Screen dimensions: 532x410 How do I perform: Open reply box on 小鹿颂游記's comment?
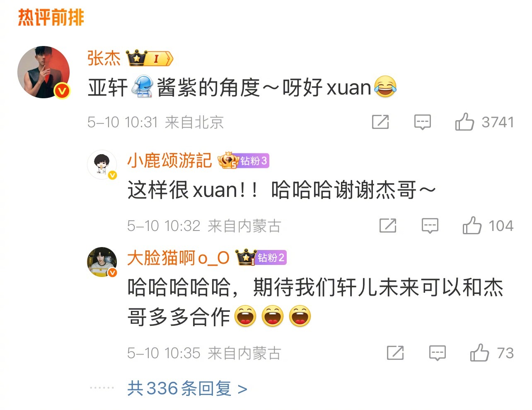click(x=430, y=226)
